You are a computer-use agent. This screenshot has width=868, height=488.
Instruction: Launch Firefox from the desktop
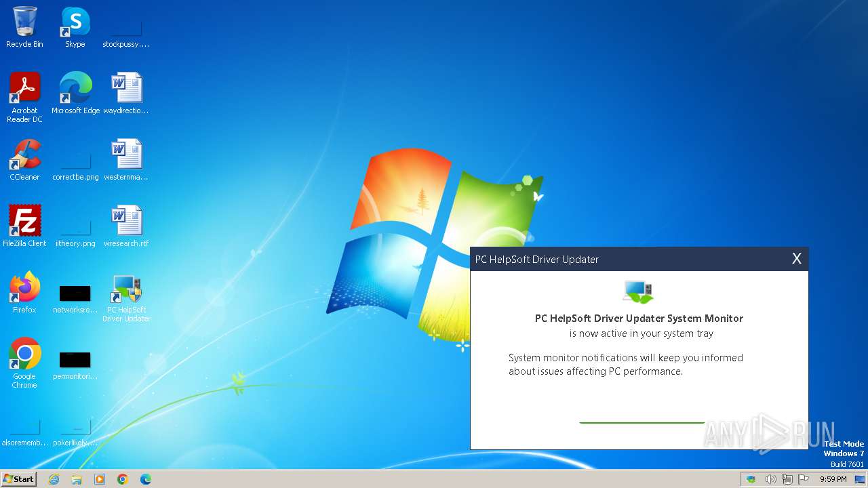coord(24,293)
